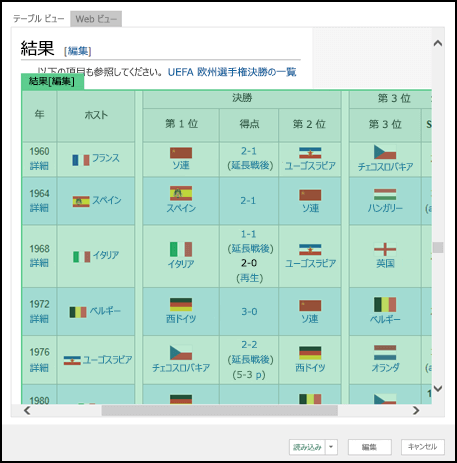The width and height of the screenshot is (457, 463).
Task: Click the Italy flag in the 1968 host cell
Action: [82, 257]
